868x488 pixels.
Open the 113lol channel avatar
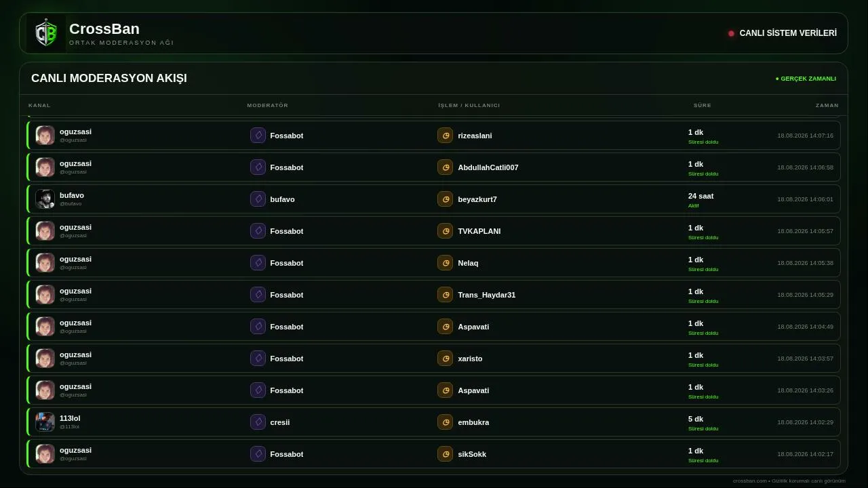point(45,422)
